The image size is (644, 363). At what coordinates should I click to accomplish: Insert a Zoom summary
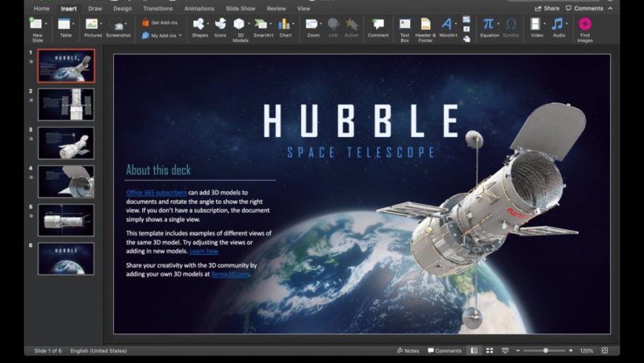[x=313, y=28]
